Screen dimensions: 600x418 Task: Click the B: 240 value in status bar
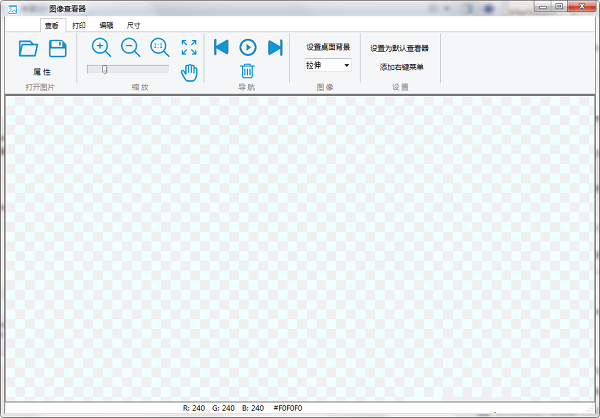tap(253, 408)
